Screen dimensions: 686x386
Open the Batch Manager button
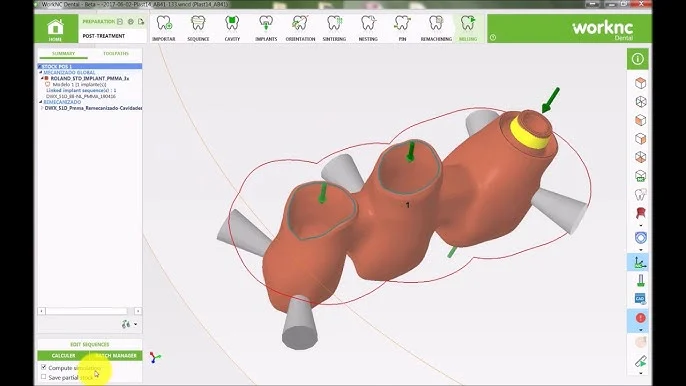tap(116, 356)
